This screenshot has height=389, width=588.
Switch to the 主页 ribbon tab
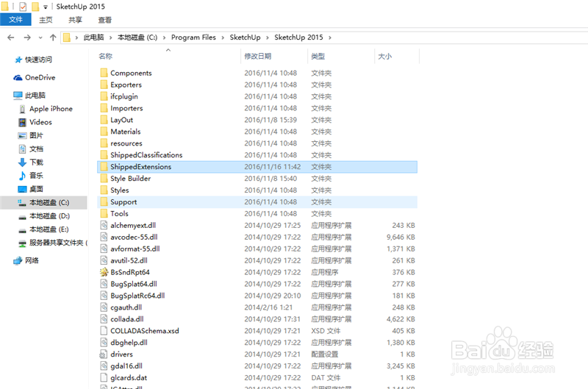tap(46, 20)
